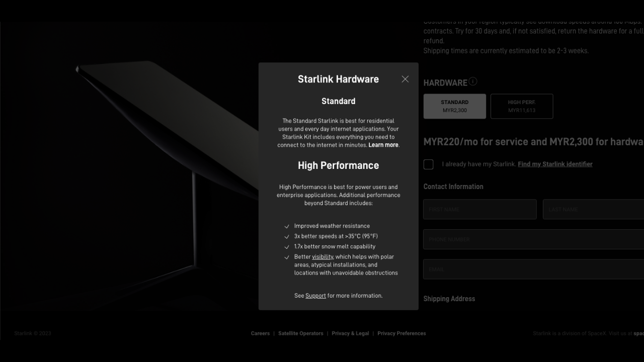Open the Privacy & Legal footer link
The height and width of the screenshot is (362, 644).
[350, 333]
